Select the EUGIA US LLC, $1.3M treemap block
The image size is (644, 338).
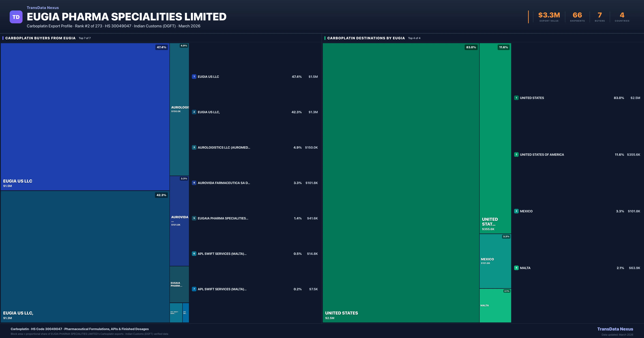85,256
